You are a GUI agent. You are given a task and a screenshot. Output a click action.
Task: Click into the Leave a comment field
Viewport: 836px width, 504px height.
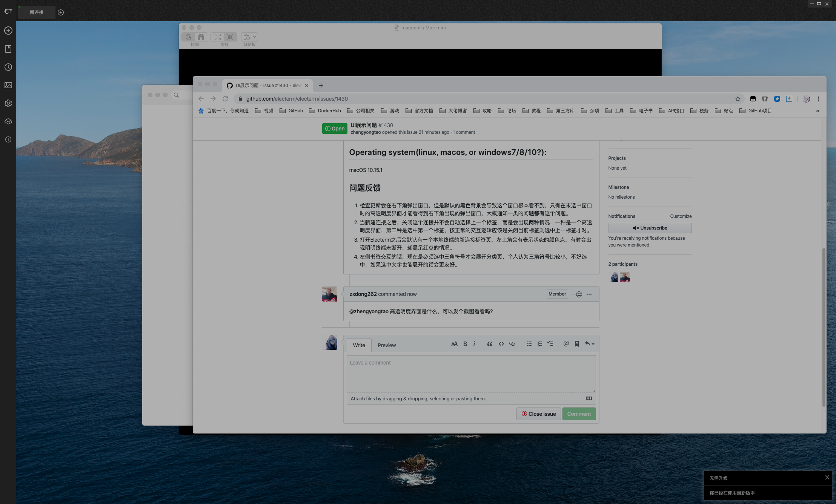tap(471, 373)
